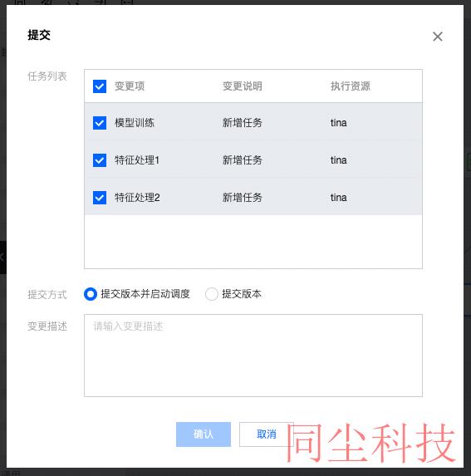
Task: Uncheck the 模型训练 task checkbox
Action: (100, 123)
